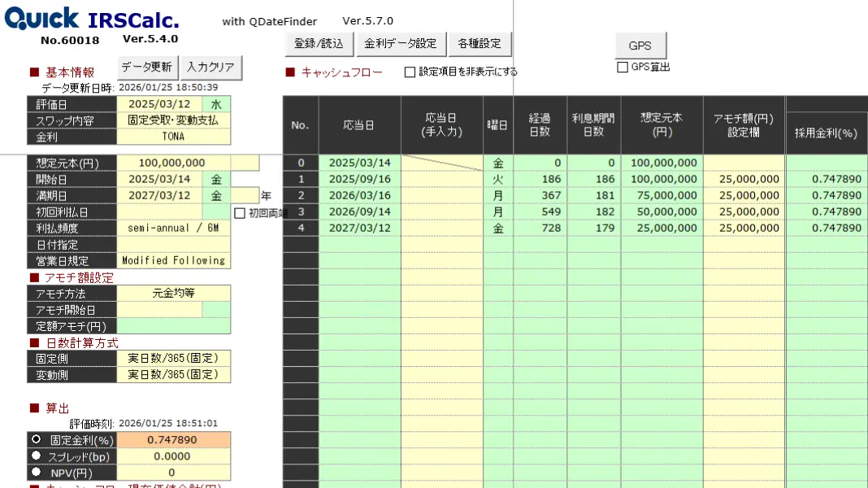Click the empty 初回利払日 field
The height and width of the screenshot is (488, 868).
tap(159, 211)
